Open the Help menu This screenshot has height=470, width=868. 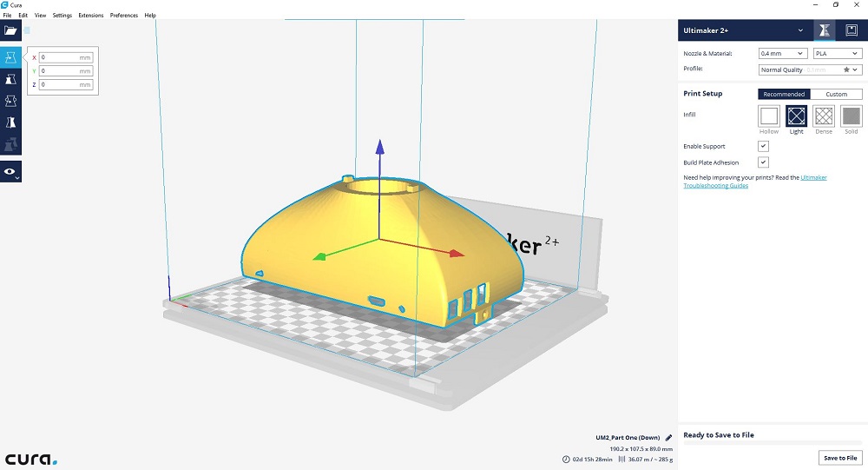tap(150, 16)
